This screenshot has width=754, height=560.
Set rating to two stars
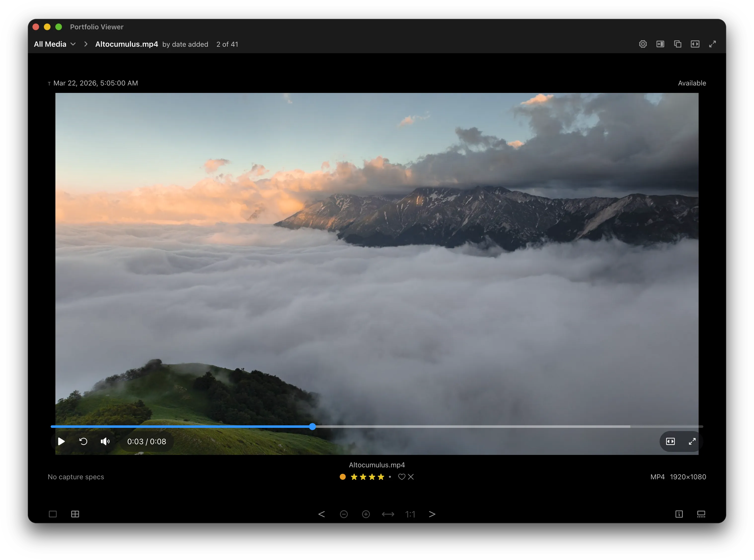click(x=363, y=477)
